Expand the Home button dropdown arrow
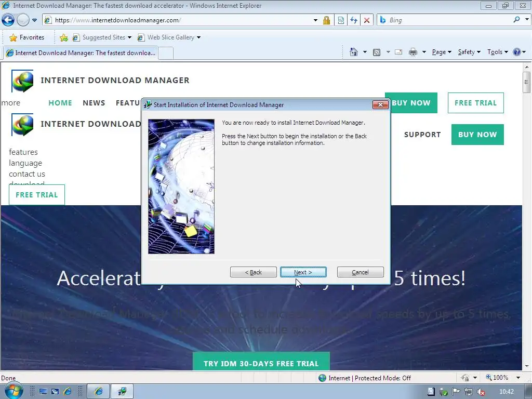 pyautogui.click(x=365, y=52)
